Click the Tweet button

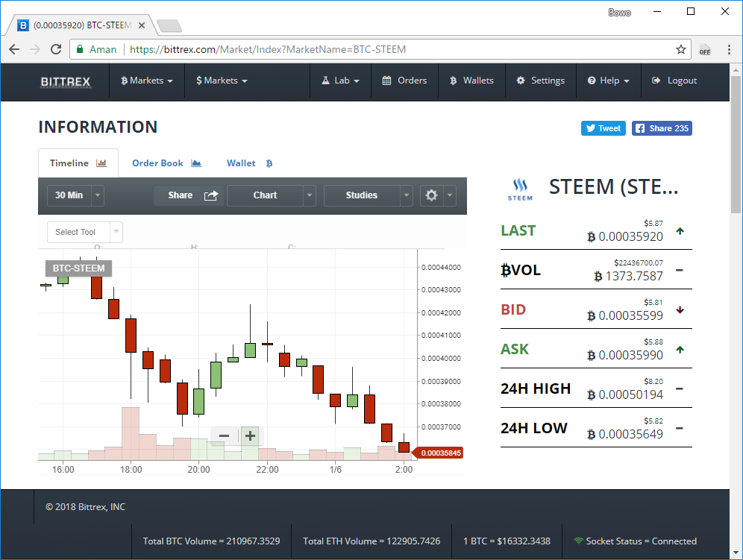point(604,128)
